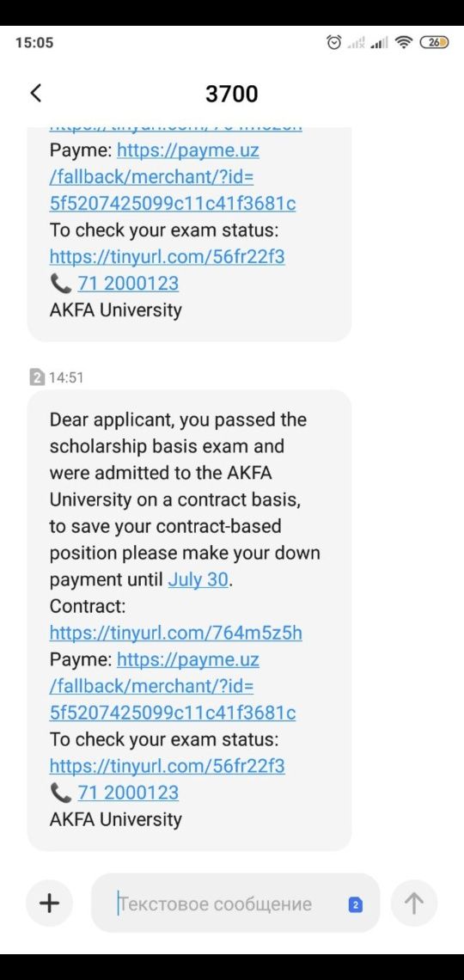Tap the Wi-Fi icon in status bar
This screenshot has width=464, height=980.
coord(405,42)
